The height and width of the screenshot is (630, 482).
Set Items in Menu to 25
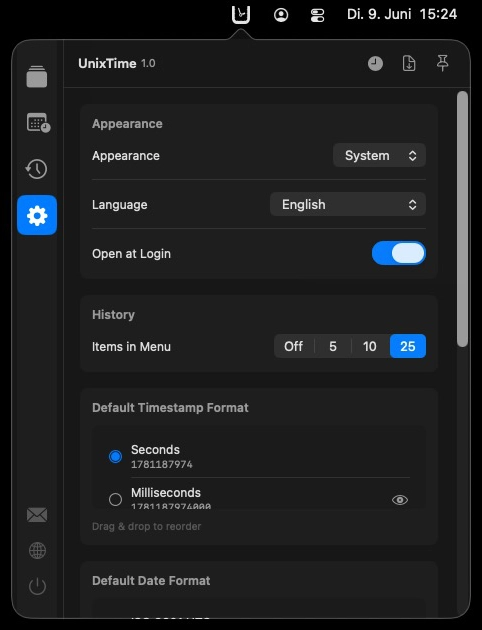pos(408,346)
